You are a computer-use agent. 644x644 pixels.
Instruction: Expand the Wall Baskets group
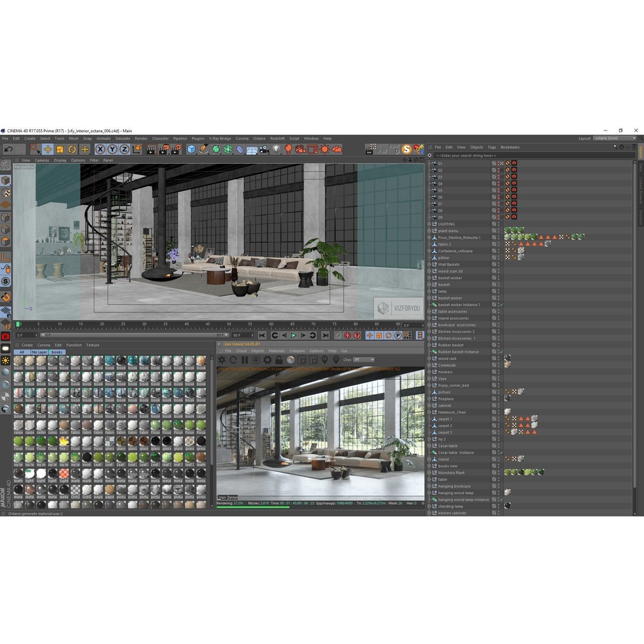[429, 265]
